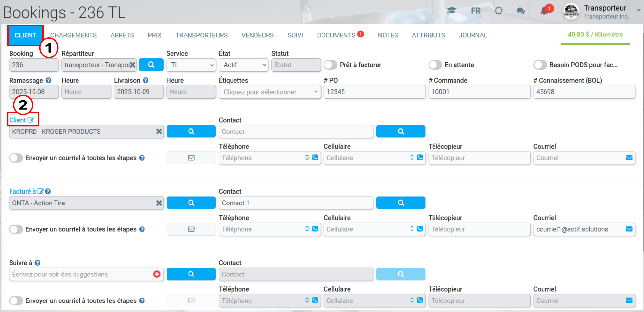Open the graduation cap training icon
Viewport: 644px width, 312px height.
click(452, 11)
